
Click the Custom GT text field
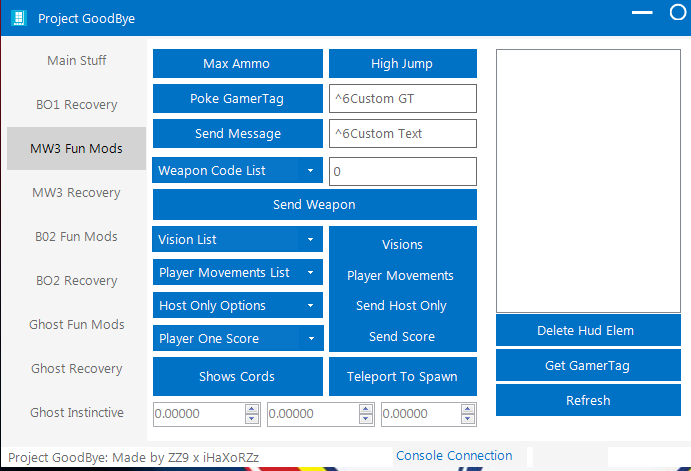click(x=402, y=99)
